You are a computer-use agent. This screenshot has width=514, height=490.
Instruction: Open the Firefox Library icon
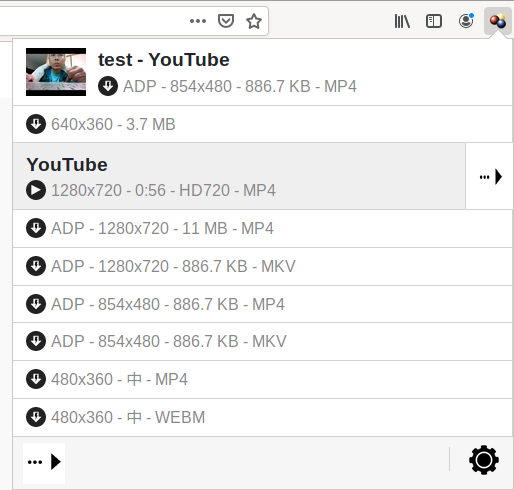(x=402, y=21)
